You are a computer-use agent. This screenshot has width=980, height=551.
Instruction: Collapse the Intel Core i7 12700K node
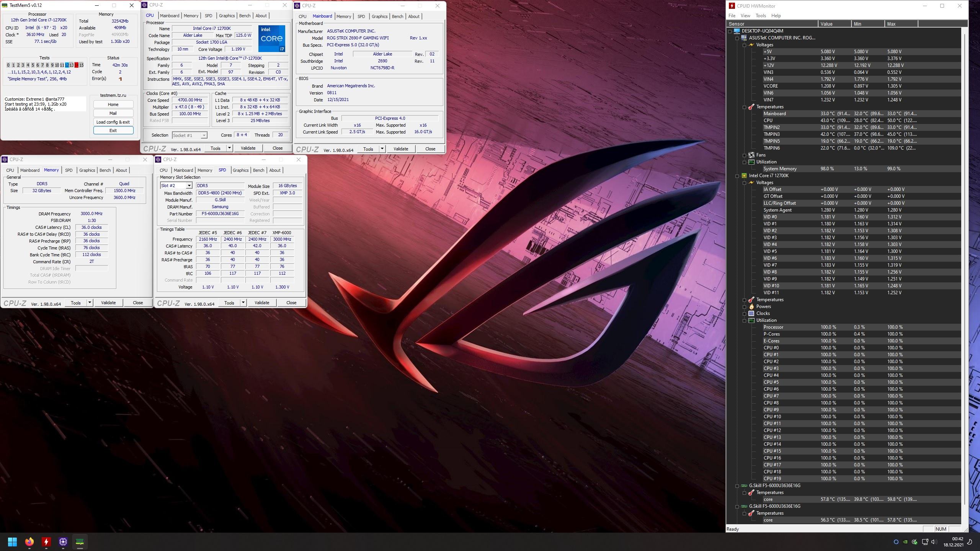click(x=737, y=176)
